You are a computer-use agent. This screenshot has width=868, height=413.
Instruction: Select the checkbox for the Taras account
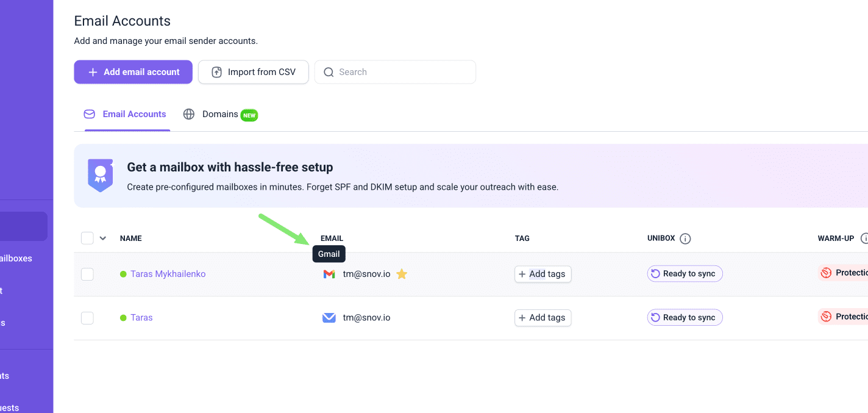(x=87, y=318)
